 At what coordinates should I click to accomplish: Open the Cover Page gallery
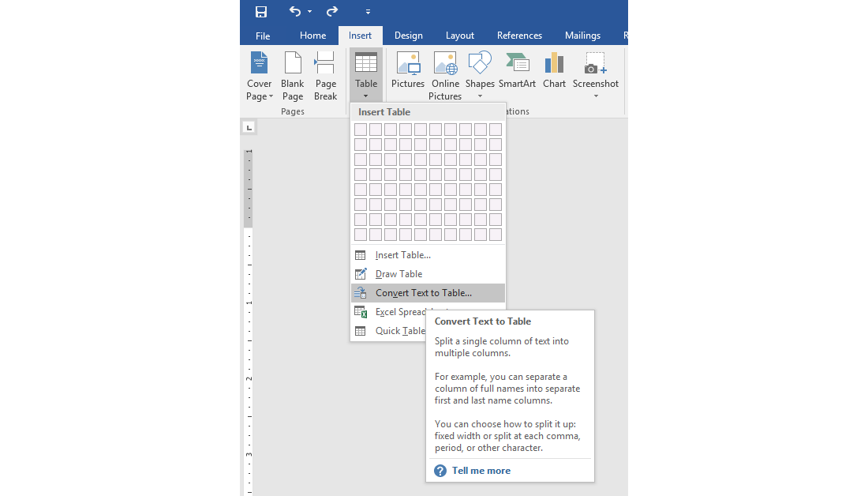(x=259, y=76)
